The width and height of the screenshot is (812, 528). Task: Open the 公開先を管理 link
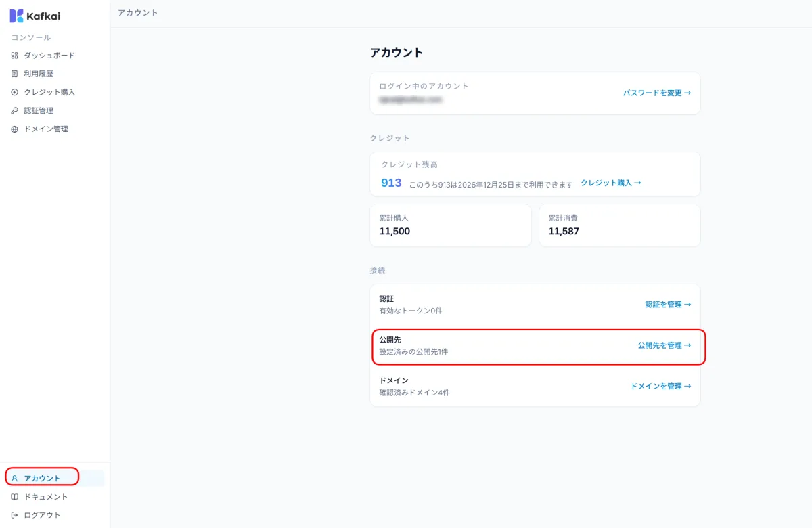click(x=664, y=345)
